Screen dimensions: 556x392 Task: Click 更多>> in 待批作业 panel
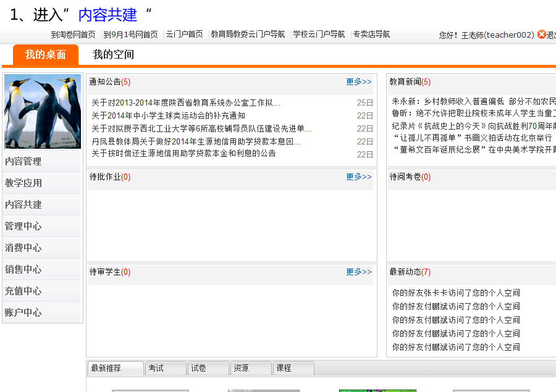(359, 177)
